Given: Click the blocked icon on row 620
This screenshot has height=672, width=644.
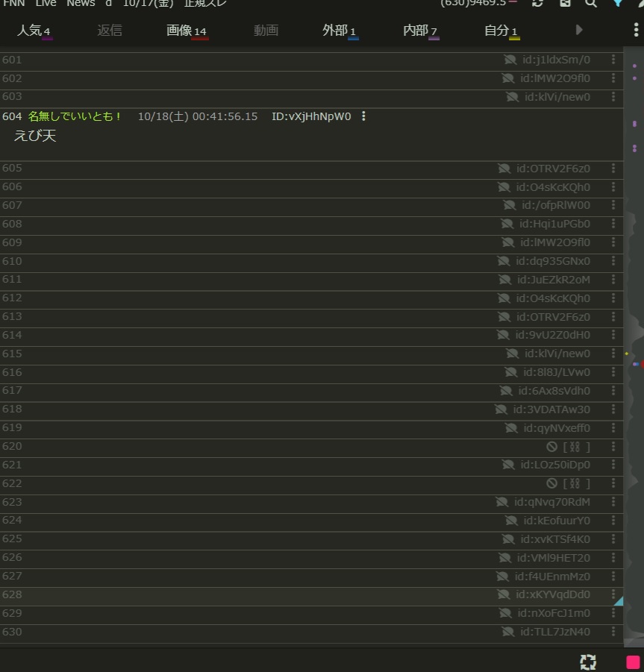Looking at the screenshot, I should tap(551, 447).
